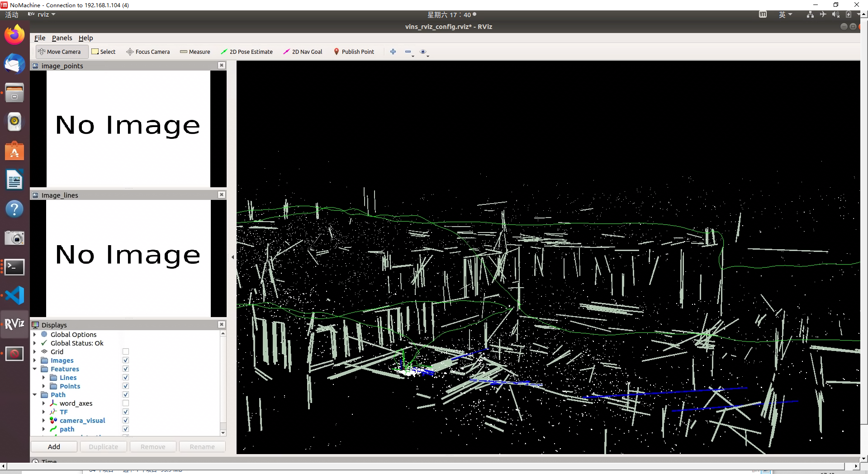Toggle the path display checkbox

[x=126, y=429]
